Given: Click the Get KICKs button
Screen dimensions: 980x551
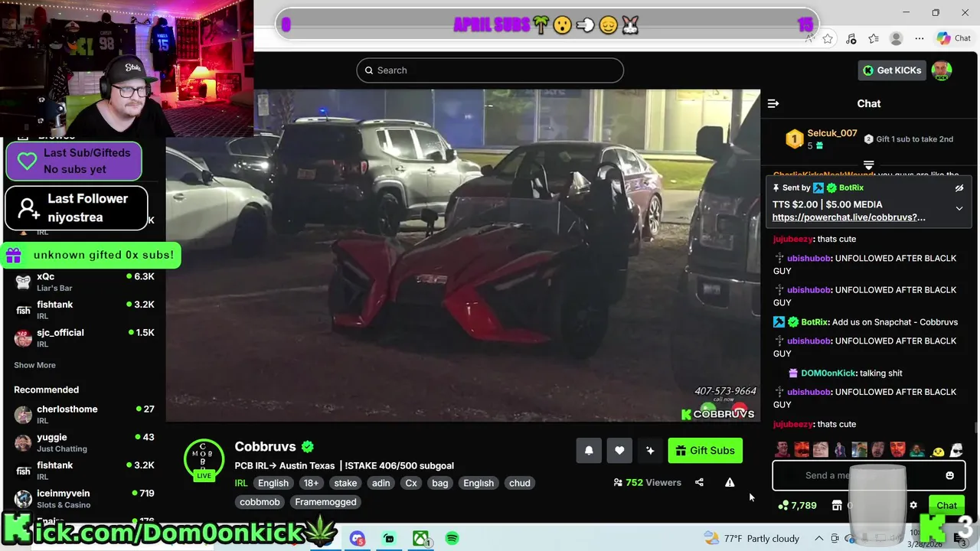Looking at the screenshot, I should coord(891,70).
